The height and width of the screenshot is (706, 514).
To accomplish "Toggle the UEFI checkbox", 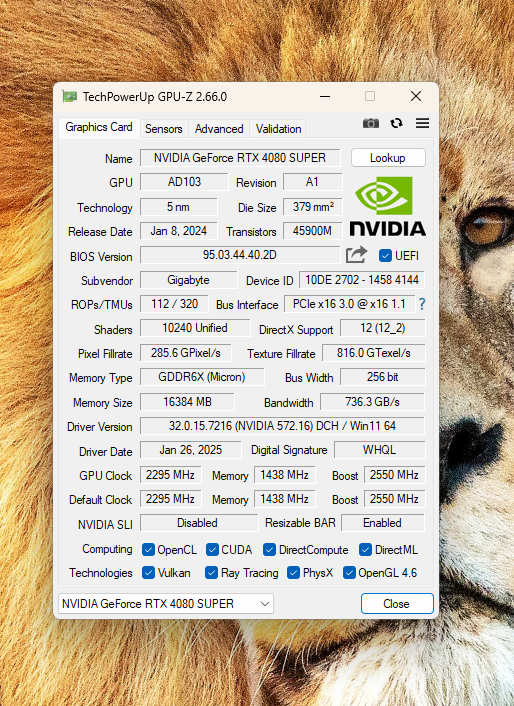I will pos(385,256).
